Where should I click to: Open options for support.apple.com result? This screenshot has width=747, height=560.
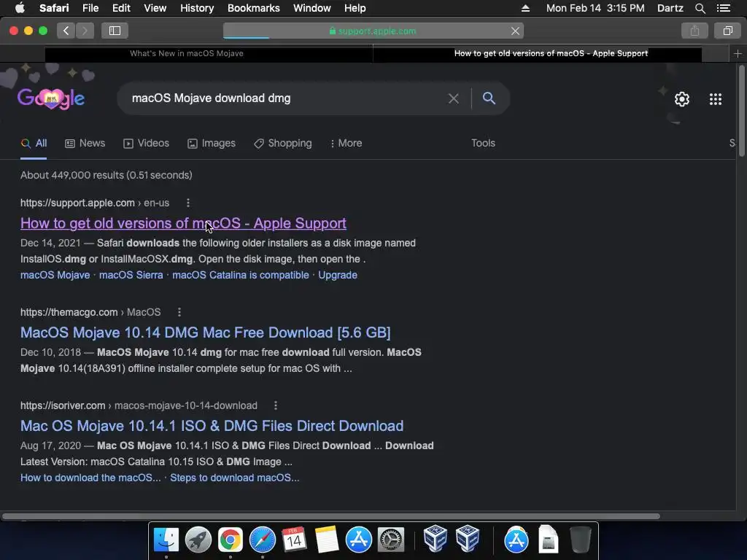pyautogui.click(x=188, y=203)
